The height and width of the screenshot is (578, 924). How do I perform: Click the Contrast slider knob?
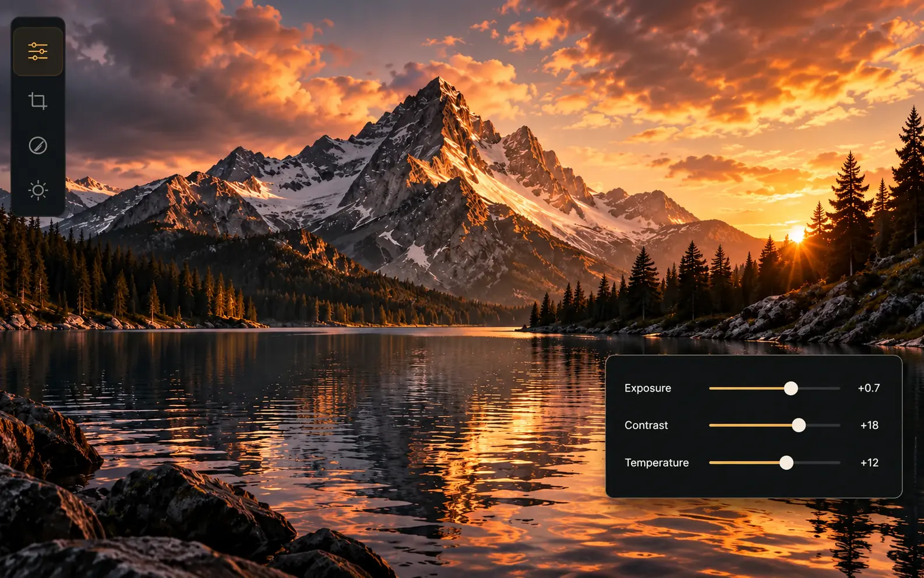pyautogui.click(x=799, y=425)
